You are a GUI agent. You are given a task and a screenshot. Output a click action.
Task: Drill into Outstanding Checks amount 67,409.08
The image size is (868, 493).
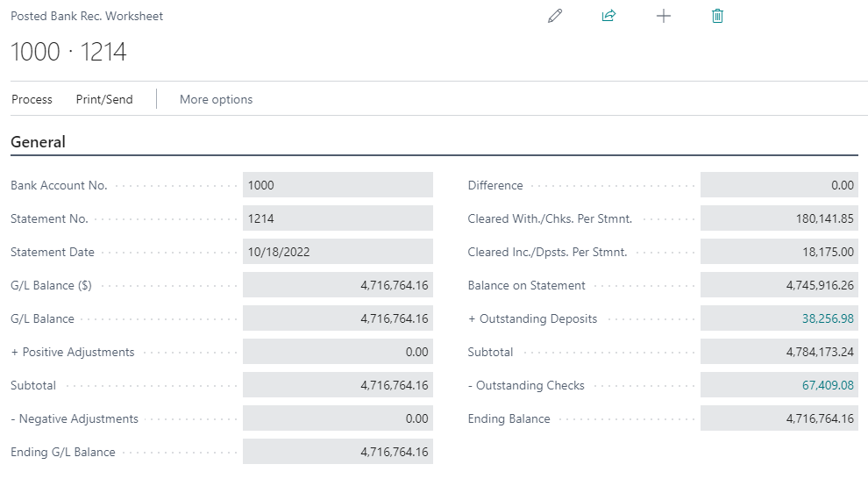click(x=827, y=385)
